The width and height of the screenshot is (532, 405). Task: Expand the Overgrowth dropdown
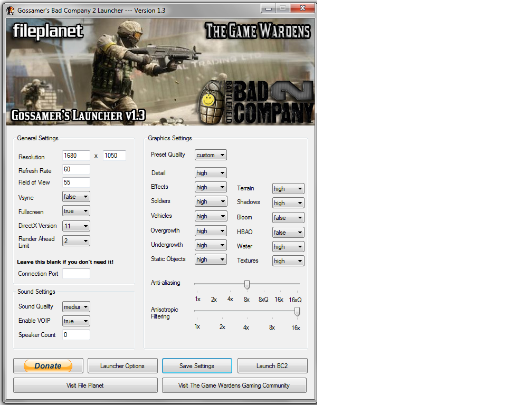pos(211,231)
